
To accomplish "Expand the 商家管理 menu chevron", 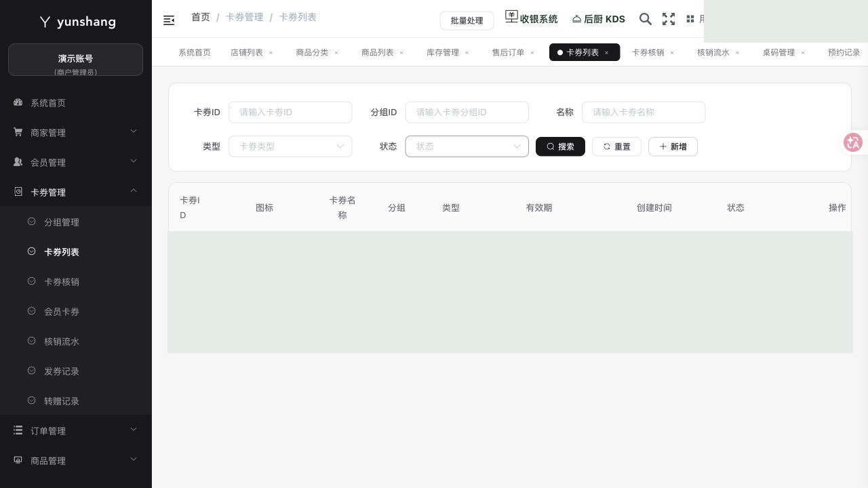I will [x=134, y=131].
